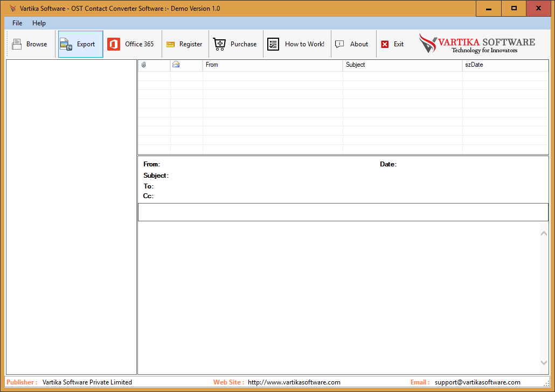Click the Publisher label in status bar
Viewport: 555px width, 392px height.
[22, 382]
